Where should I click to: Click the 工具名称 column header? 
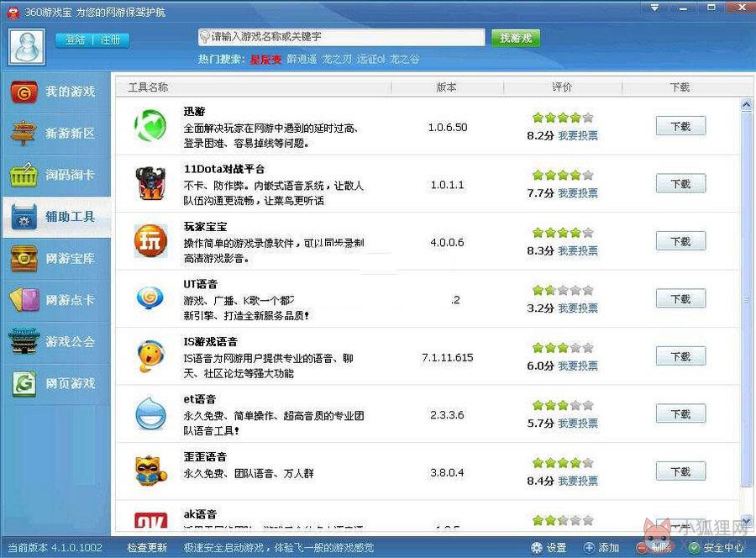148,87
